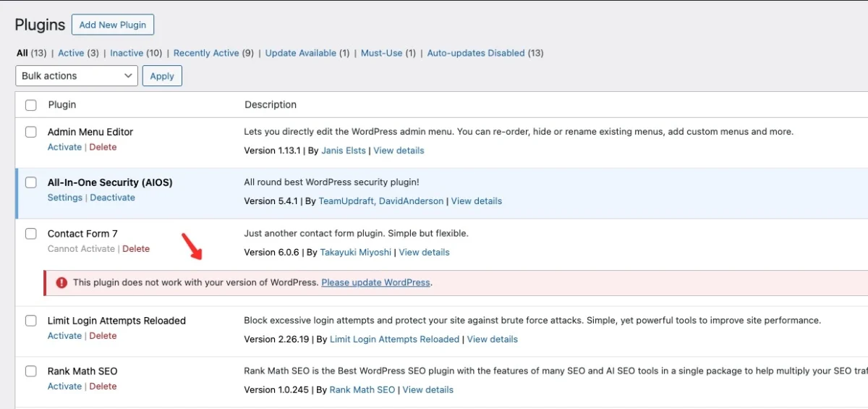The height and width of the screenshot is (409, 868).
Task: Delete the Admin Menu Editor plugin
Action: click(x=103, y=147)
